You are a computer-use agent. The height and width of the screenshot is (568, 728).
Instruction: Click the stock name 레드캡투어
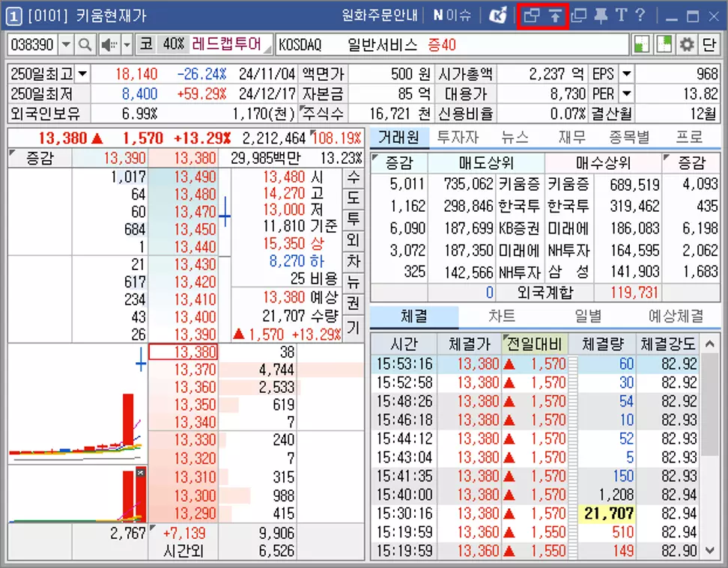point(227,44)
